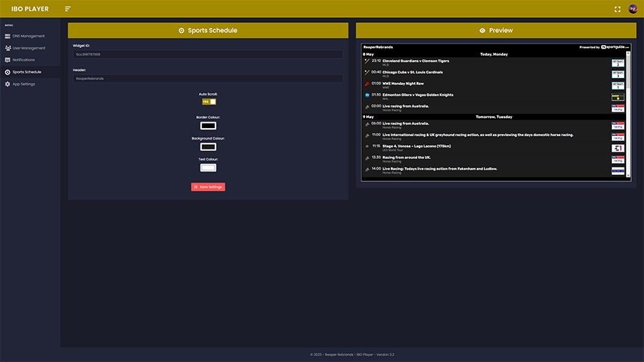Collapse the sidebar using the hamburger icon
644x362 pixels.
(68, 9)
